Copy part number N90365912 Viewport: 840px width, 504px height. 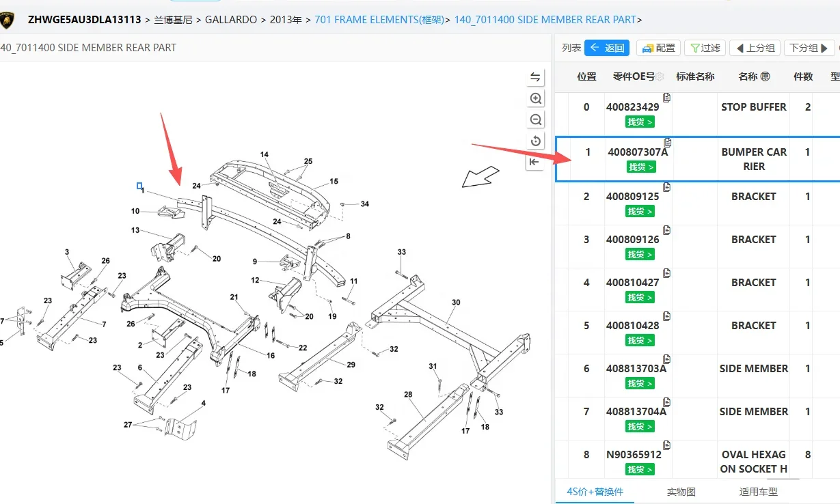667,445
